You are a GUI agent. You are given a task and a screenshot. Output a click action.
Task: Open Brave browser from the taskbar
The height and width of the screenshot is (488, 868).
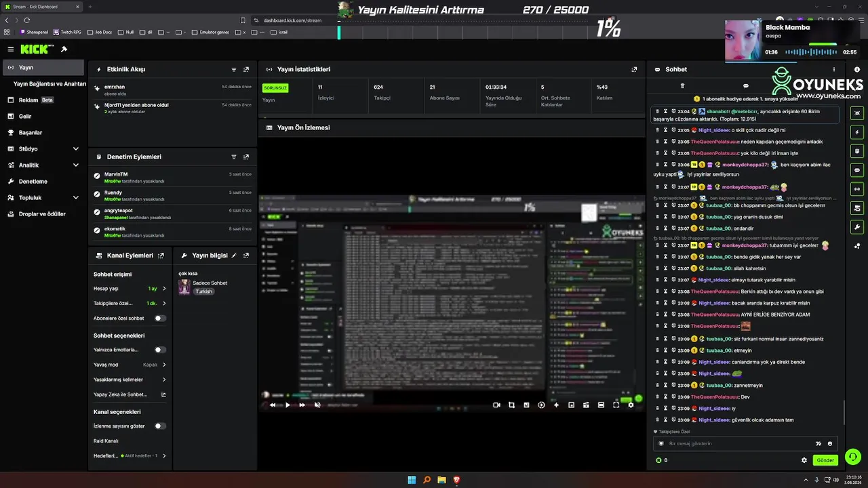click(456, 480)
